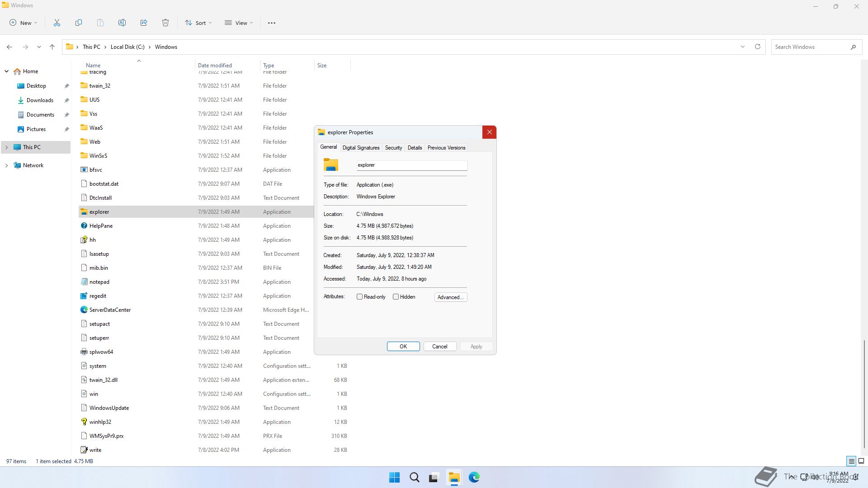Viewport: 868px width, 488px height.
Task: Go back with the back arrow
Action: click(9, 47)
